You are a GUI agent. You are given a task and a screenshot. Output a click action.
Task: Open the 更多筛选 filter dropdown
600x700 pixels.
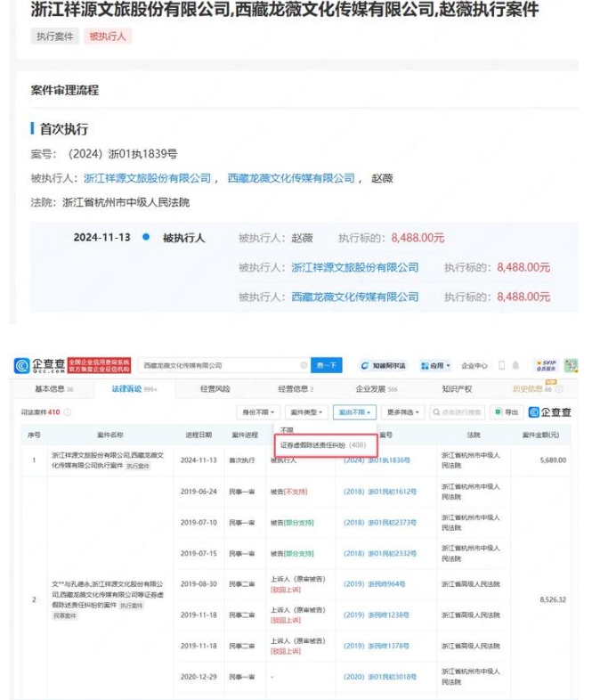(x=403, y=412)
